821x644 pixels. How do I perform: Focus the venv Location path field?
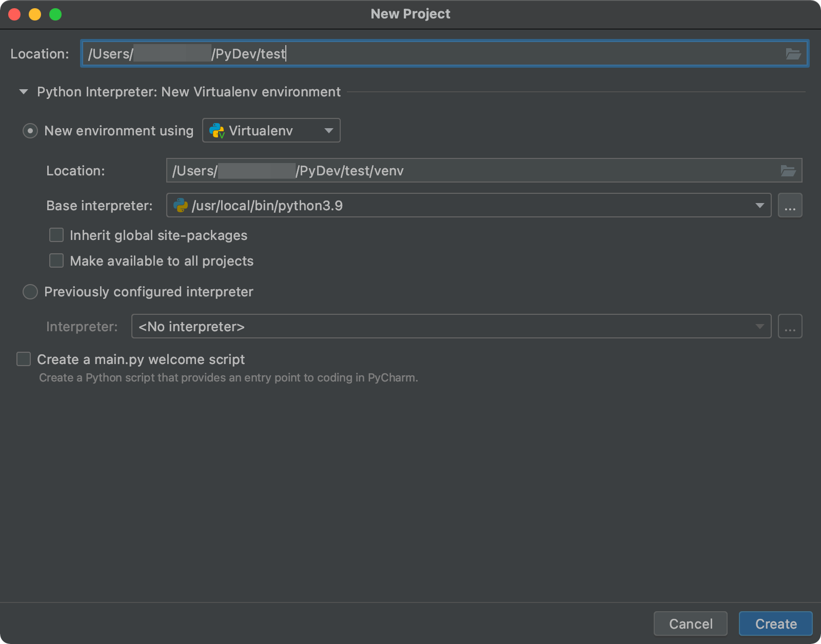coord(484,171)
